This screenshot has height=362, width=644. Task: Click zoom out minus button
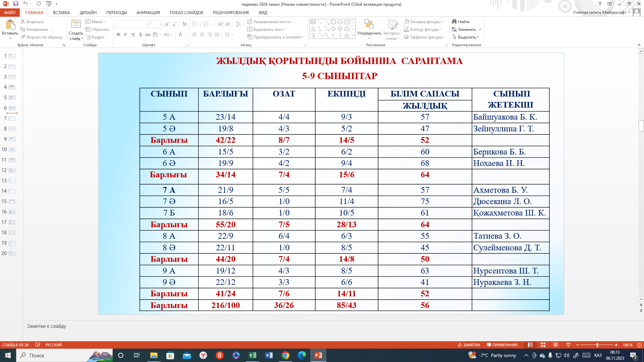click(578, 345)
